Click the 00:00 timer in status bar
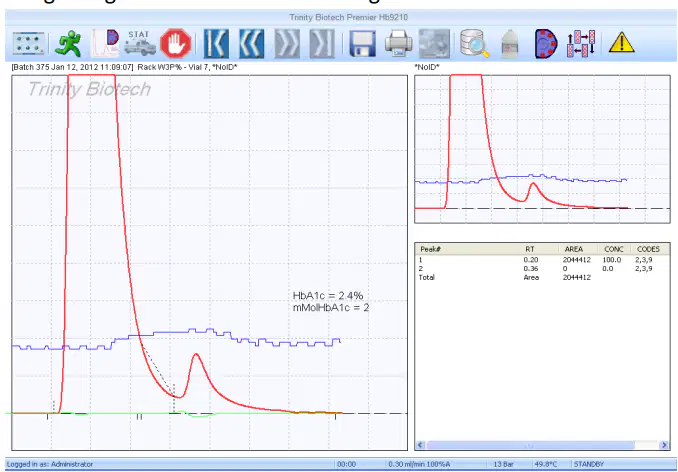 pos(346,464)
